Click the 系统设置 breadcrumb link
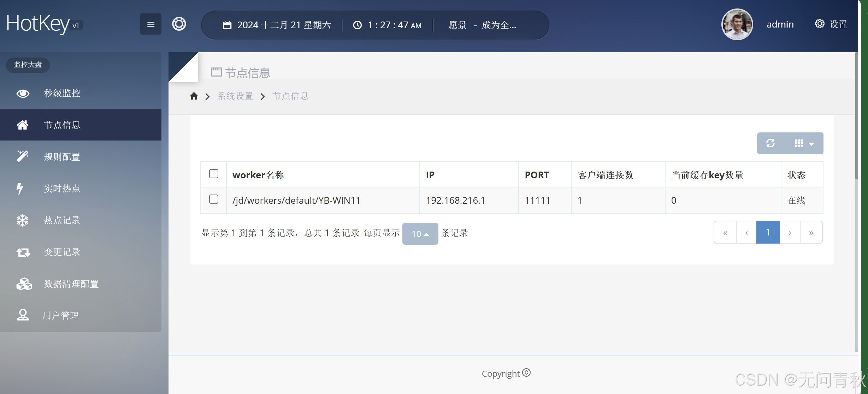This screenshot has width=868, height=394. point(235,96)
